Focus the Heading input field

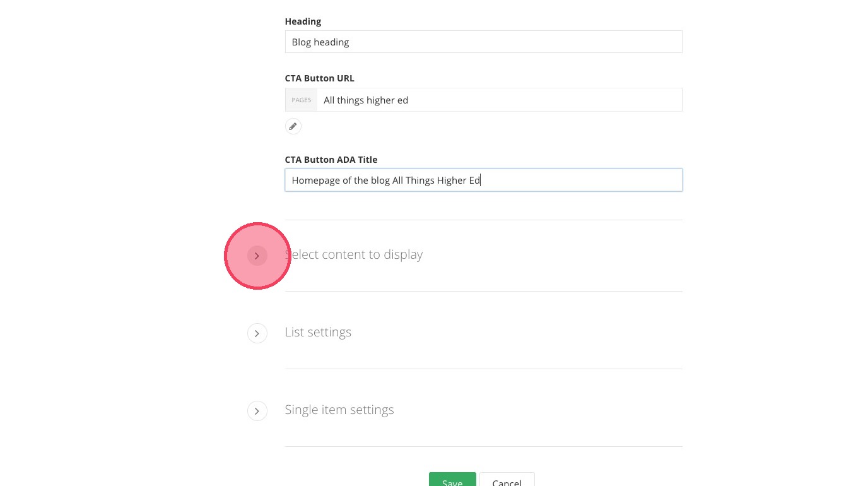click(483, 42)
